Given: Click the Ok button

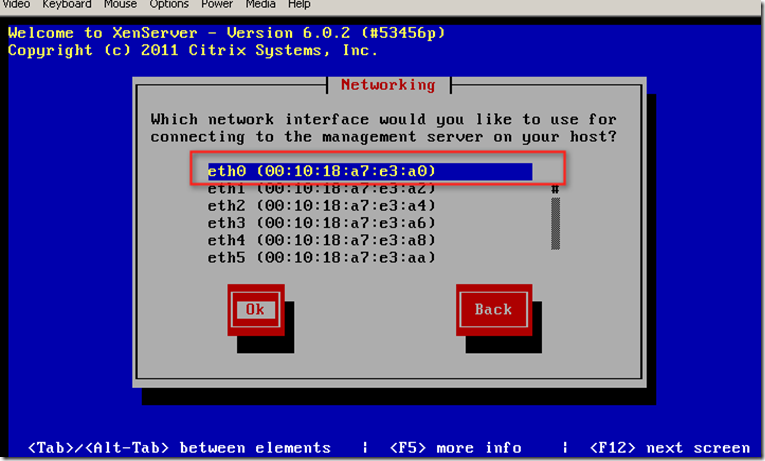Looking at the screenshot, I should click(x=256, y=310).
